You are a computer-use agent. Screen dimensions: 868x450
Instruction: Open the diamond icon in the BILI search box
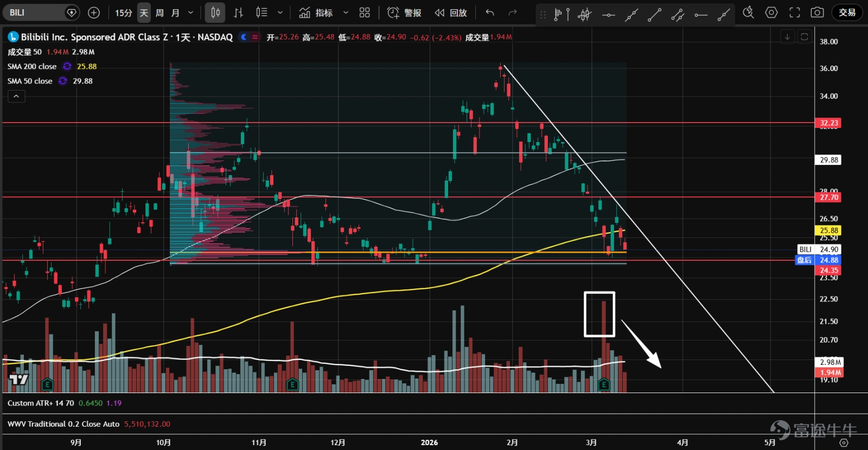[x=71, y=12]
